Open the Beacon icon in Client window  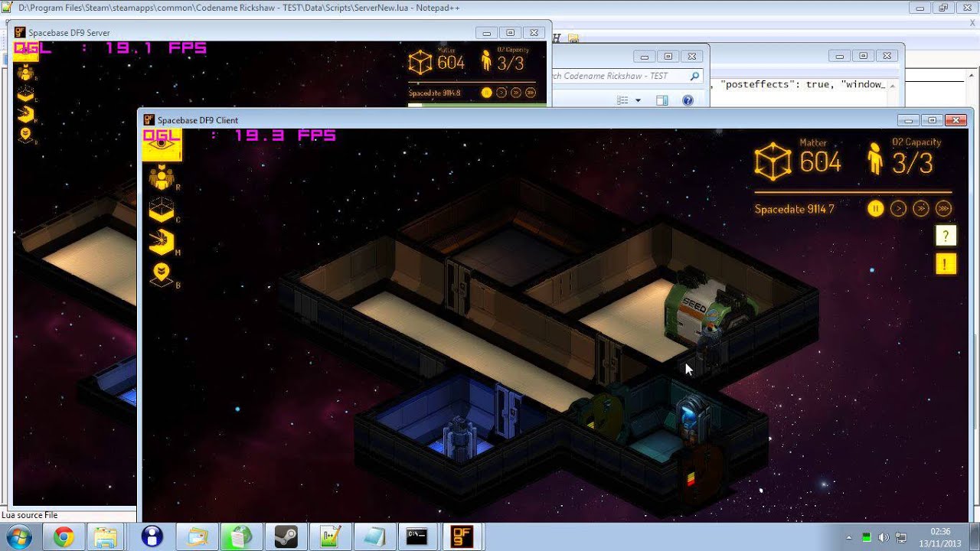pos(162,274)
